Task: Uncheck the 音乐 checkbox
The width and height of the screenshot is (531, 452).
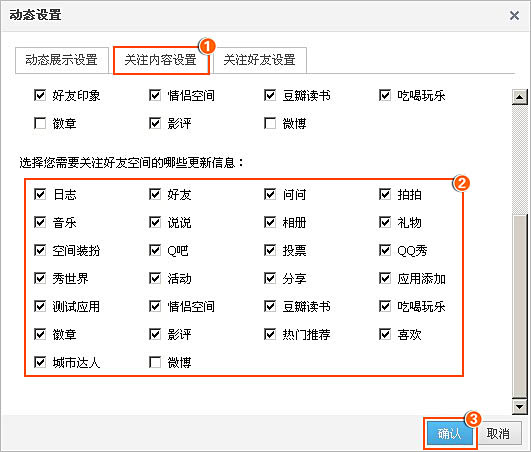Action: (40, 222)
